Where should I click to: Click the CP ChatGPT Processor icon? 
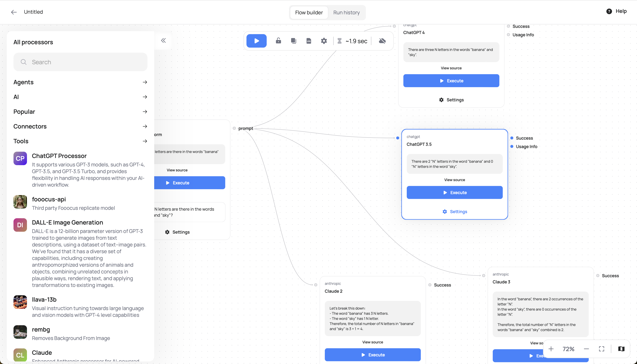[20, 158]
